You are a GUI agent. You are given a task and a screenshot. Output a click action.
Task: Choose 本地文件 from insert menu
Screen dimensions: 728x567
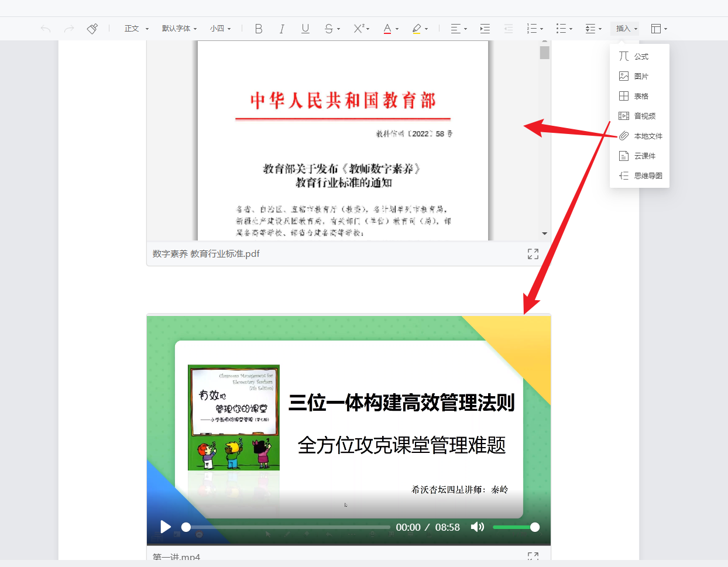pos(640,136)
